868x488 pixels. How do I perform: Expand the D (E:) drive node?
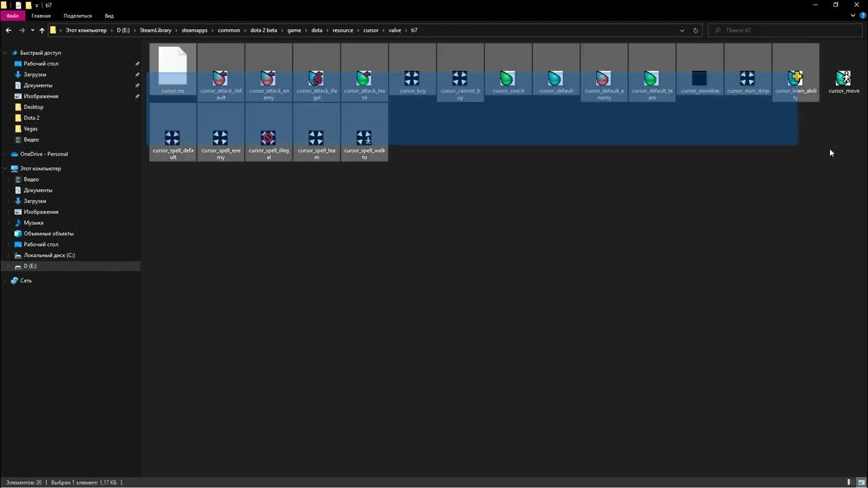tap(9, 266)
